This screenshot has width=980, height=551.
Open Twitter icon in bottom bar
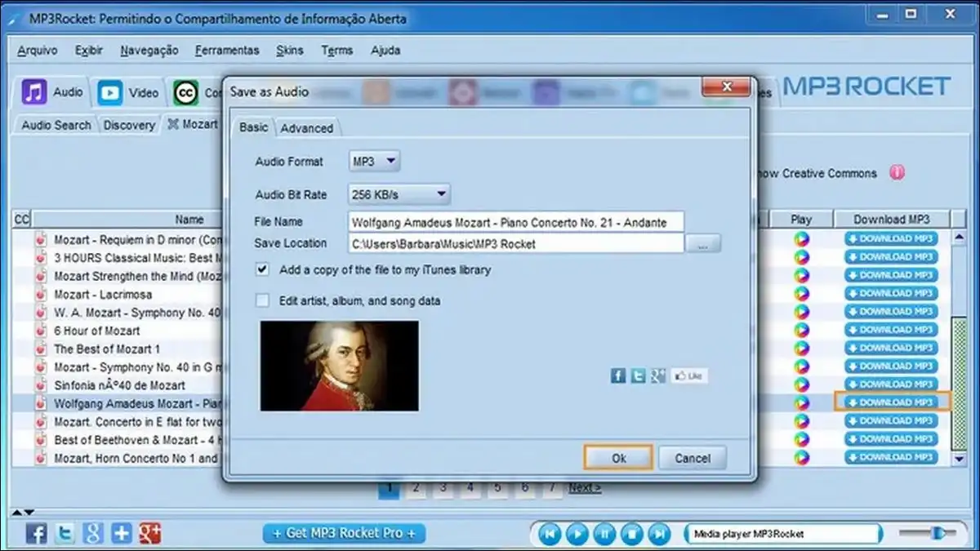tap(65, 534)
